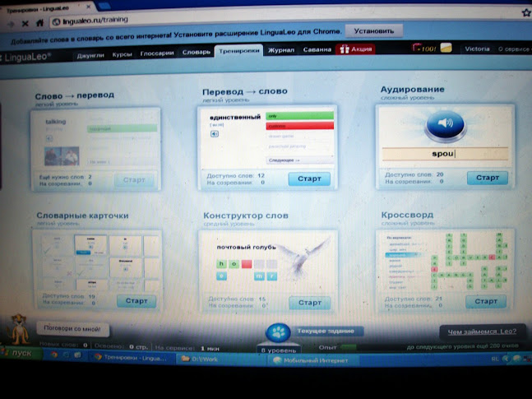This screenshot has width=532, height=399.
Task: Click the Leo lion mascot
Action: point(20,329)
